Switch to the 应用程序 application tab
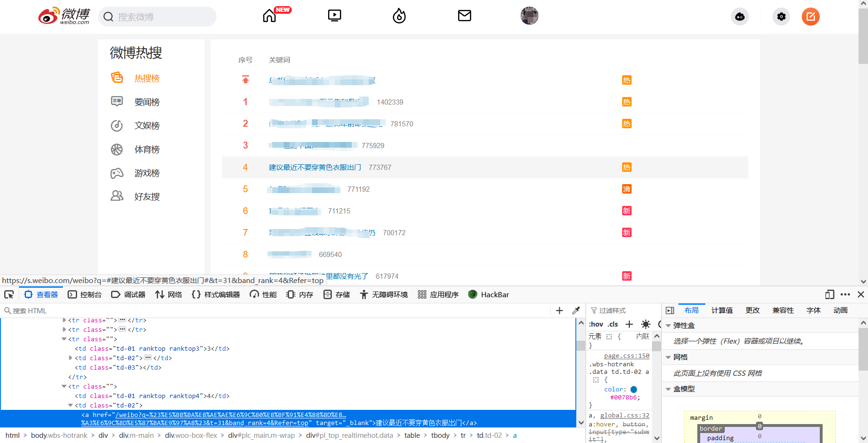Viewport: 868px width, 443px height. [438, 294]
